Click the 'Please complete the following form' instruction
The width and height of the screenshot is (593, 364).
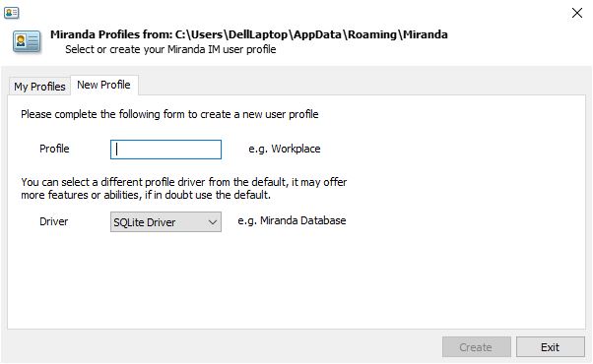click(x=169, y=114)
